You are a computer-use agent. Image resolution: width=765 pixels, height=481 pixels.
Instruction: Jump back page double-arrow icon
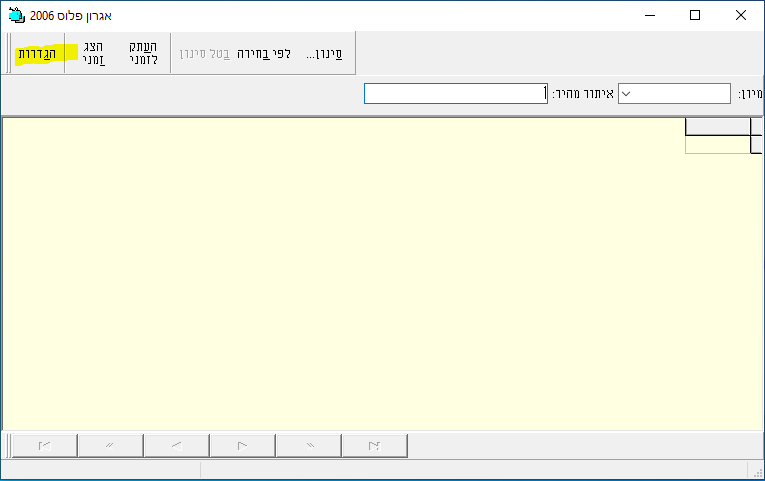110,446
